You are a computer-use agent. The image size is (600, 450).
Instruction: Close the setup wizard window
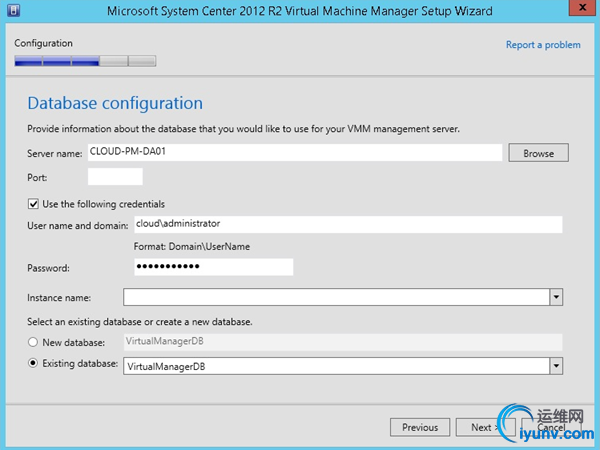(x=582, y=8)
